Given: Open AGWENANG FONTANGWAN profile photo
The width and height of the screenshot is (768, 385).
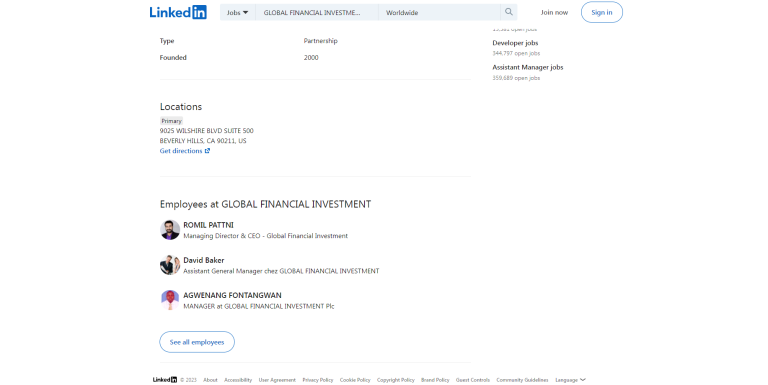Looking at the screenshot, I should tap(170, 300).
